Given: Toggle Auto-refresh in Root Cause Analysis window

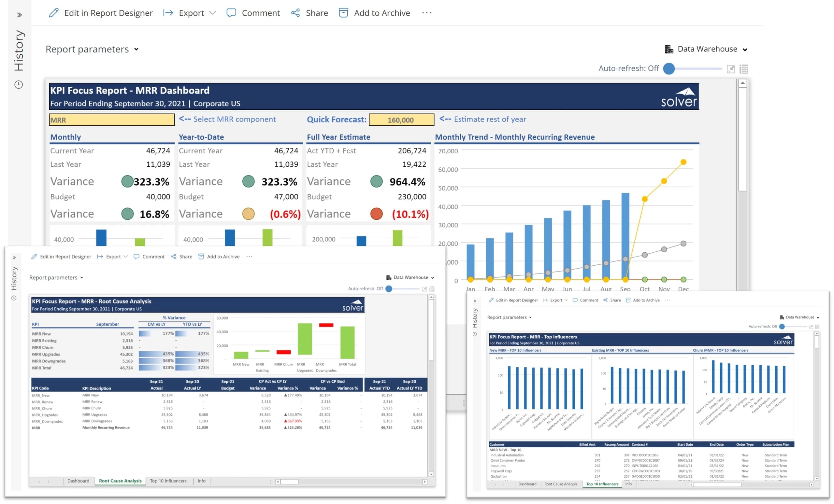Looking at the screenshot, I should click(389, 288).
